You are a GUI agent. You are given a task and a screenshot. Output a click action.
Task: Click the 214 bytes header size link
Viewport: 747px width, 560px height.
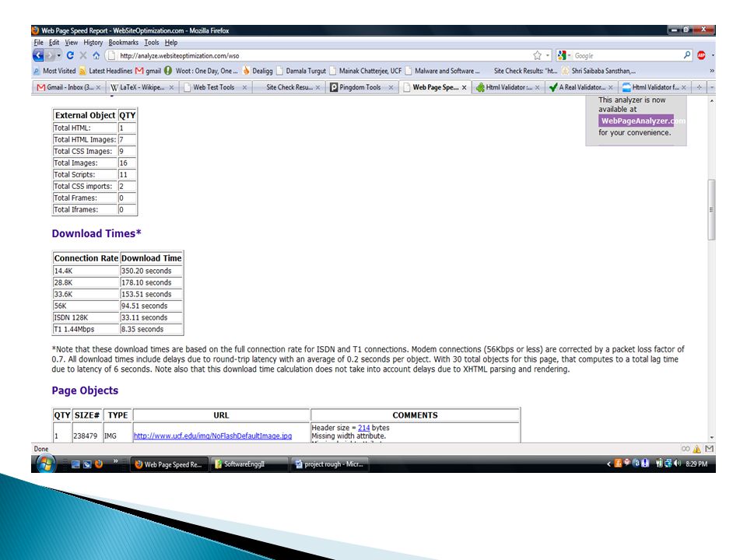pos(364,428)
